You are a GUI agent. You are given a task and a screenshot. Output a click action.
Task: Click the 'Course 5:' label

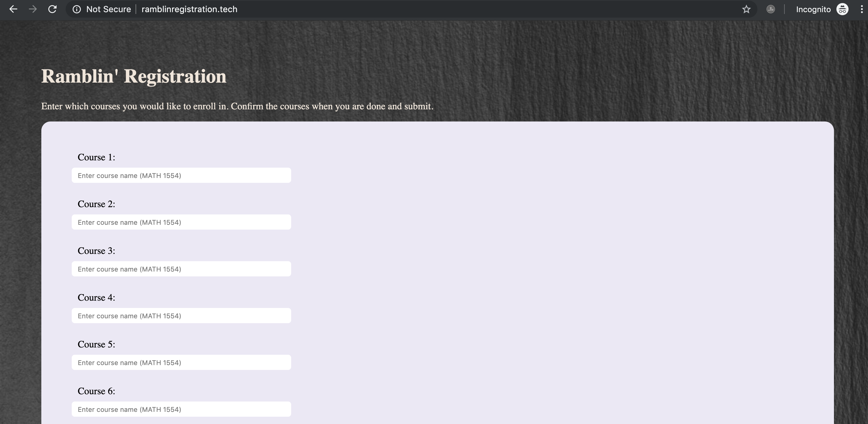tap(96, 344)
